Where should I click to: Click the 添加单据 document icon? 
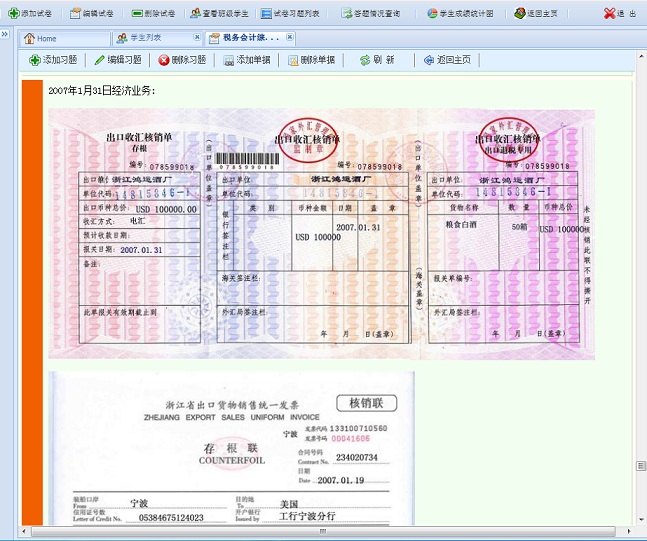228,61
